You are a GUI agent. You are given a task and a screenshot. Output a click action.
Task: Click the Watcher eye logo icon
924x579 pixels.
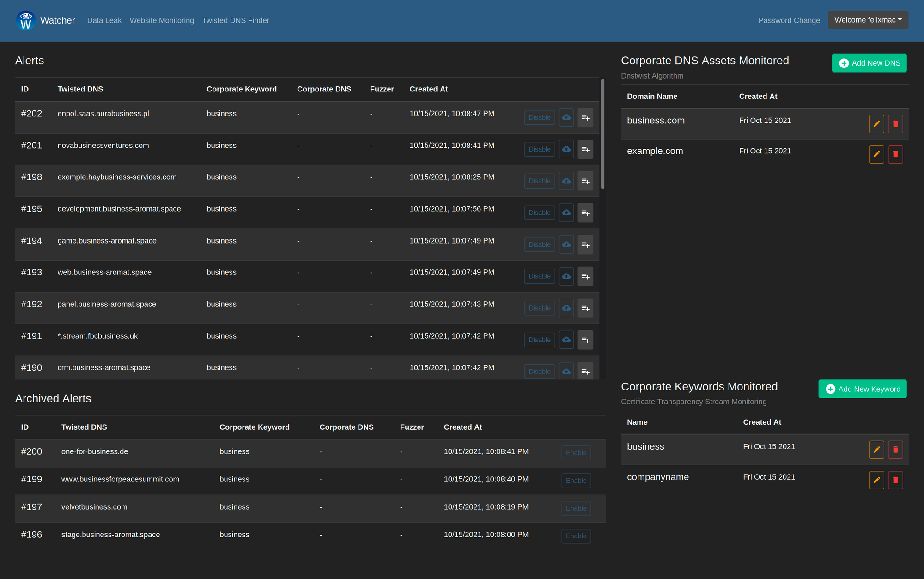[26, 20]
